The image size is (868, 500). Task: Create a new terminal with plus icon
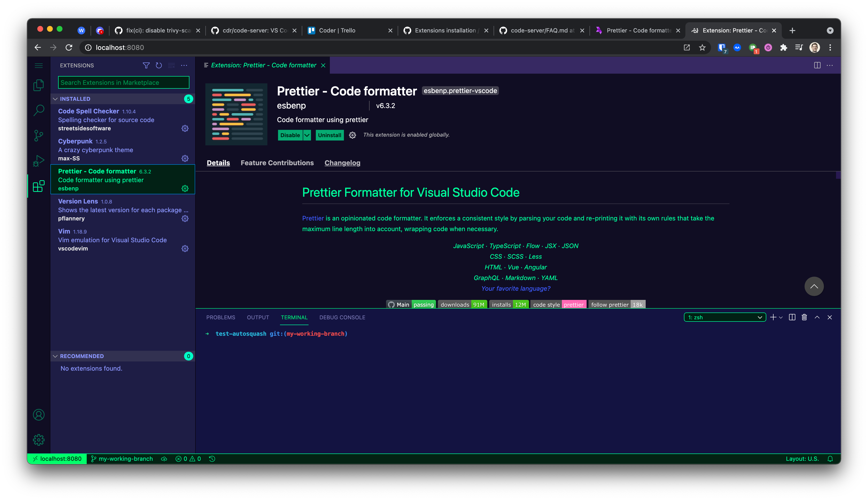[773, 317]
